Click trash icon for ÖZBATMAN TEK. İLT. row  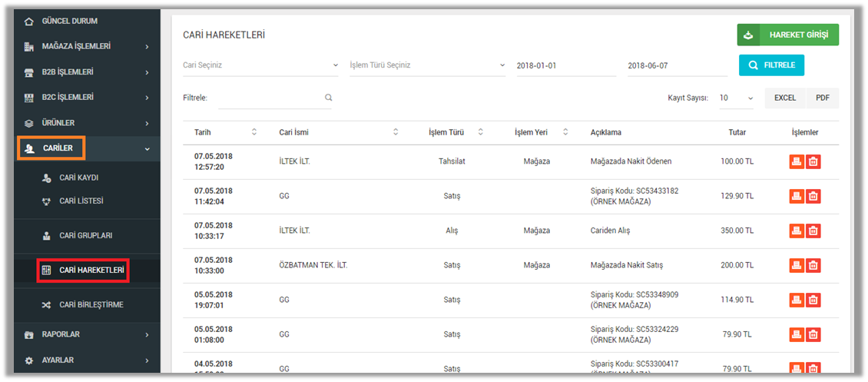[x=813, y=265]
